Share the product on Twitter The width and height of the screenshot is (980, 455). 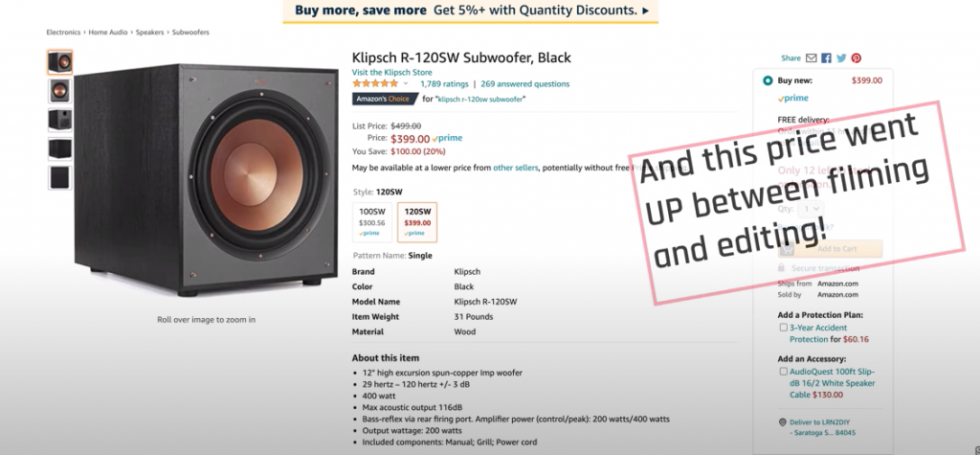[841, 58]
